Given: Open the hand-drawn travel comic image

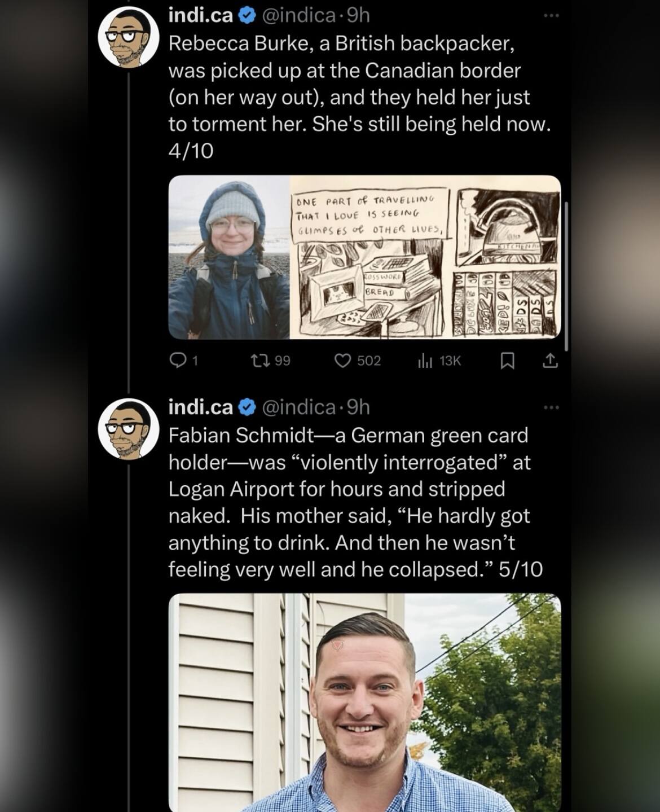Looking at the screenshot, I should click(425, 257).
